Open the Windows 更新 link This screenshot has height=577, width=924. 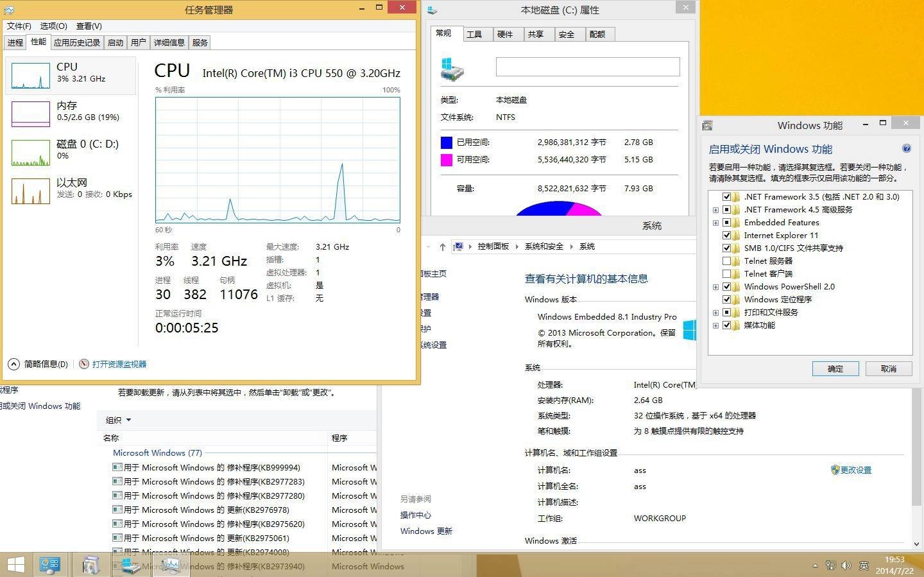pos(426,531)
